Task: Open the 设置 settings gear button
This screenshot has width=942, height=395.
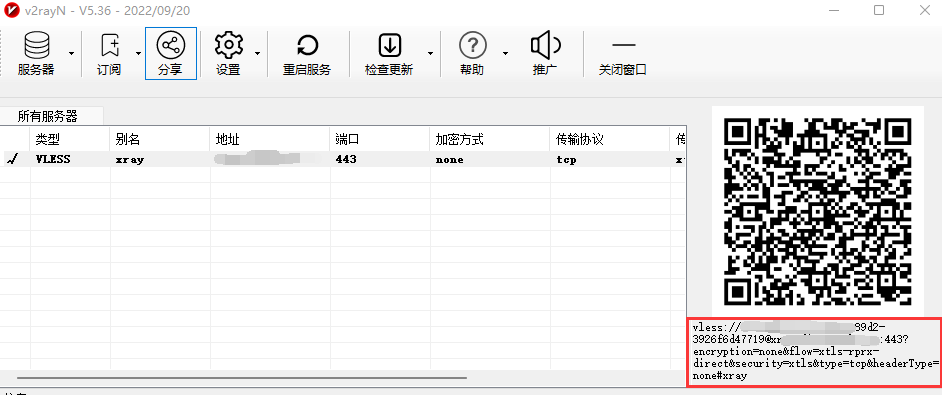Action: 228,54
